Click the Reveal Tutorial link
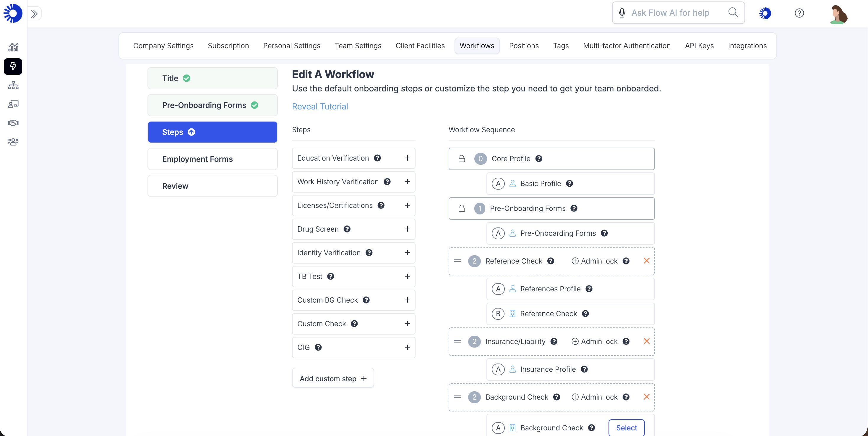Screen dimensions: 868x436 click(x=320, y=106)
